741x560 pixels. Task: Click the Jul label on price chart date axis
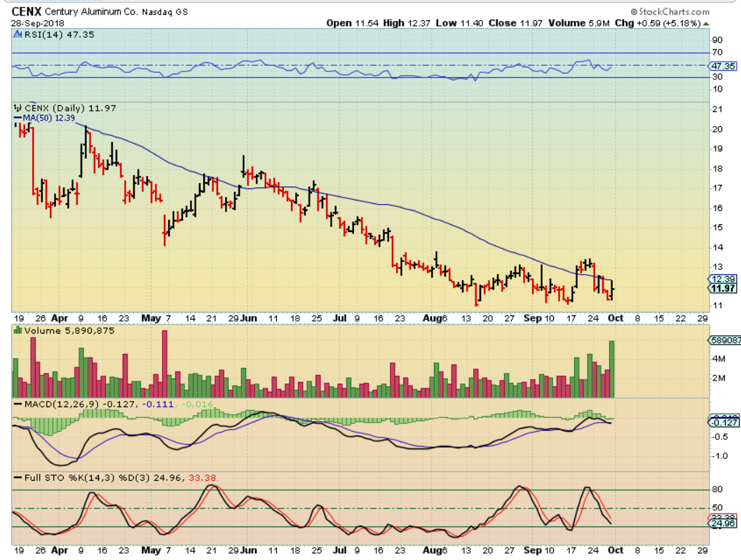pyautogui.click(x=340, y=318)
